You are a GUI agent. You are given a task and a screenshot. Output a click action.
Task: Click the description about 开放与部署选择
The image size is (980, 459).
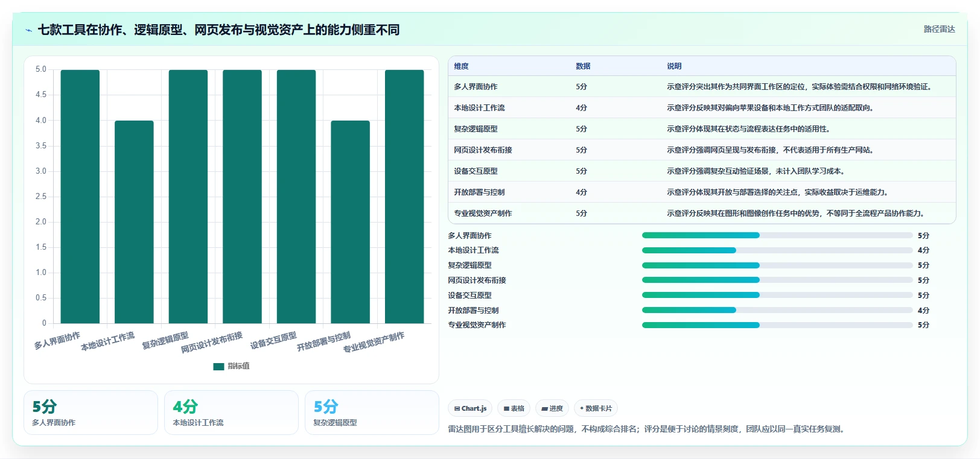click(778, 192)
